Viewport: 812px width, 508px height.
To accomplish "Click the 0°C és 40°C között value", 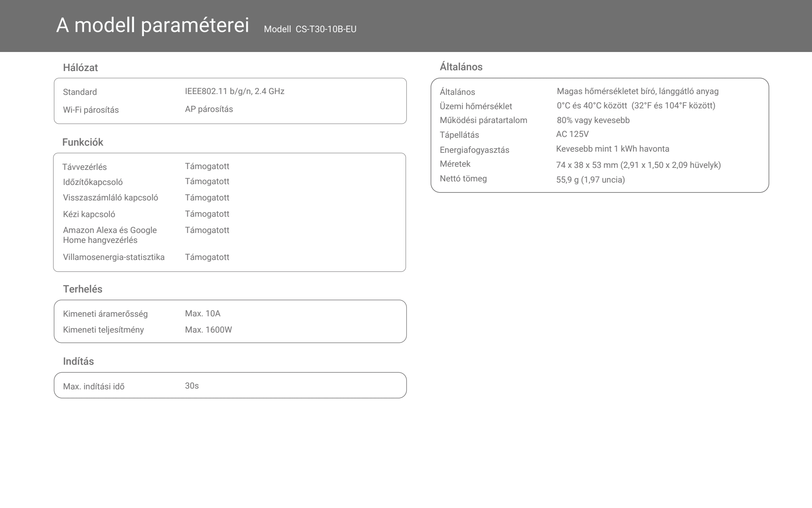I will pos(636,106).
